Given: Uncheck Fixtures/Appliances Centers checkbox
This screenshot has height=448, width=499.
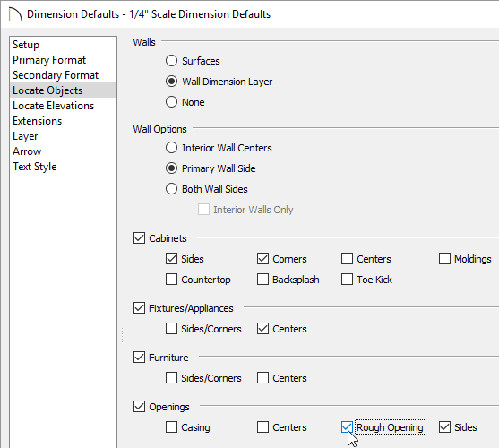Looking at the screenshot, I should tap(262, 329).
